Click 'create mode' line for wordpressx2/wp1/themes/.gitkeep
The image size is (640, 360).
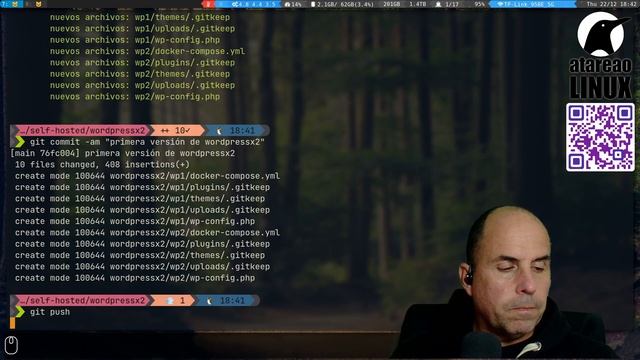140,199
